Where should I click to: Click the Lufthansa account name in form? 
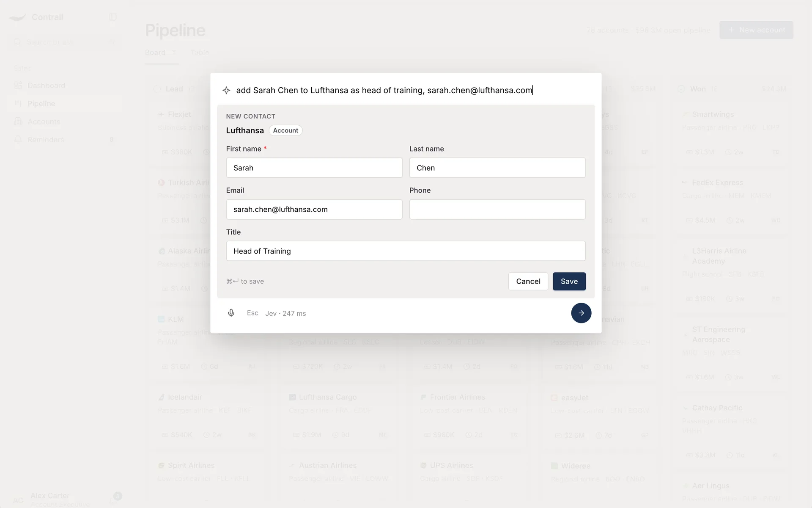[245, 130]
